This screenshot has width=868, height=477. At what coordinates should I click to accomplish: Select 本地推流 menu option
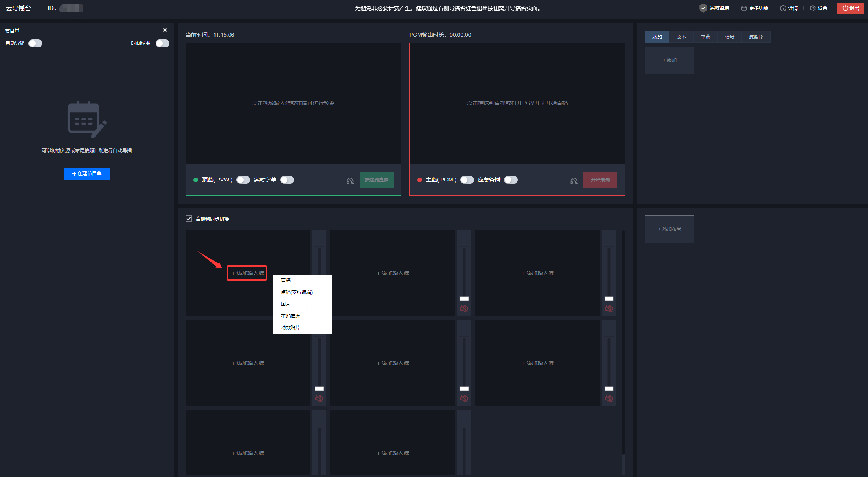291,316
